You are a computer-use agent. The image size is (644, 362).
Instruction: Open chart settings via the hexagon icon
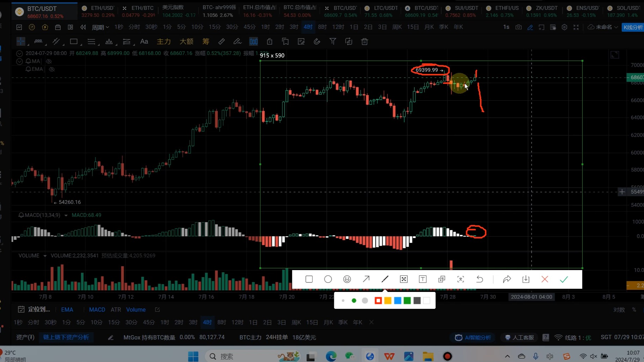(564, 27)
